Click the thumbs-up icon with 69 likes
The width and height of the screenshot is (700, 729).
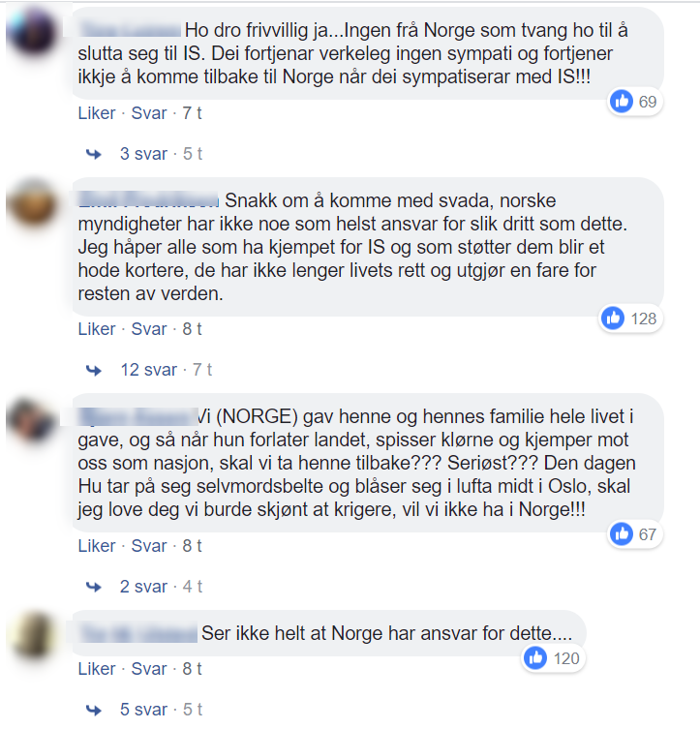(x=622, y=101)
